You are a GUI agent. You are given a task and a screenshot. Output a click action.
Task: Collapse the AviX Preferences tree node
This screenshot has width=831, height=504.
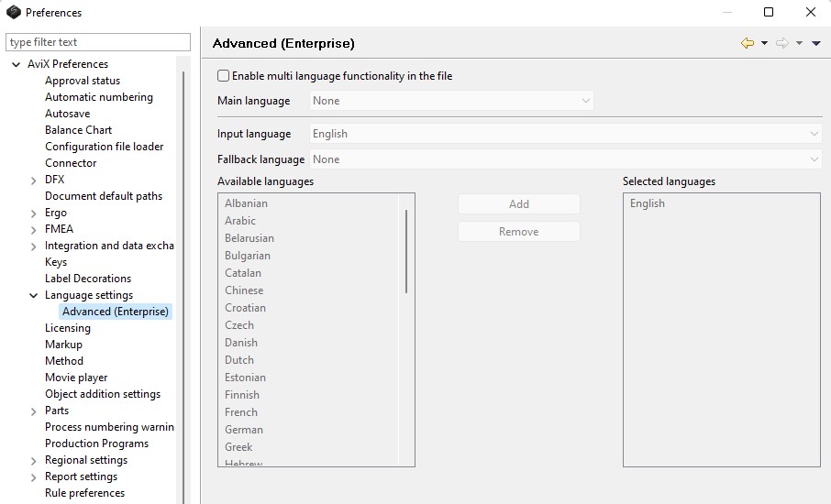17,64
